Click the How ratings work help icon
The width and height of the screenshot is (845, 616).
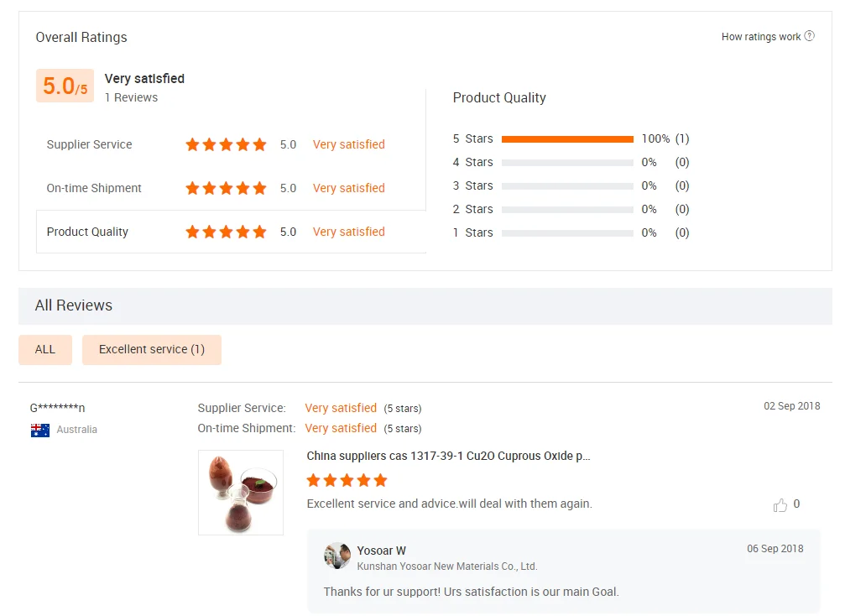tap(810, 36)
